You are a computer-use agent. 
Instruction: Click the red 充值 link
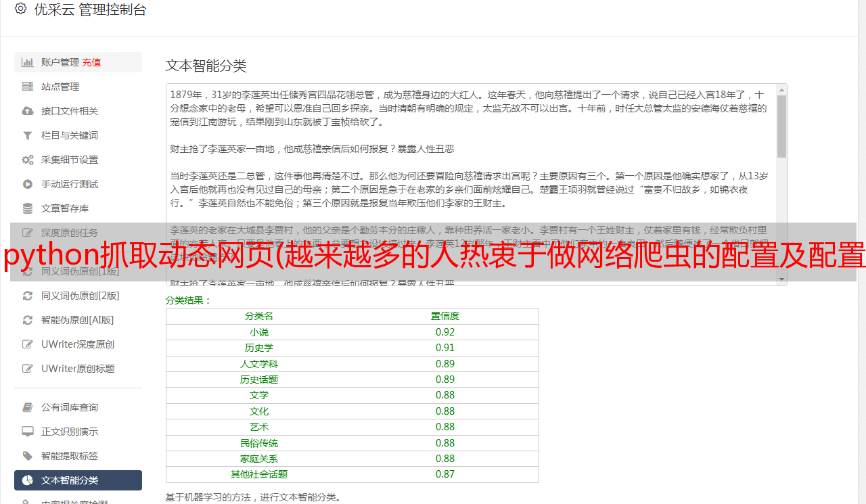[x=91, y=62]
